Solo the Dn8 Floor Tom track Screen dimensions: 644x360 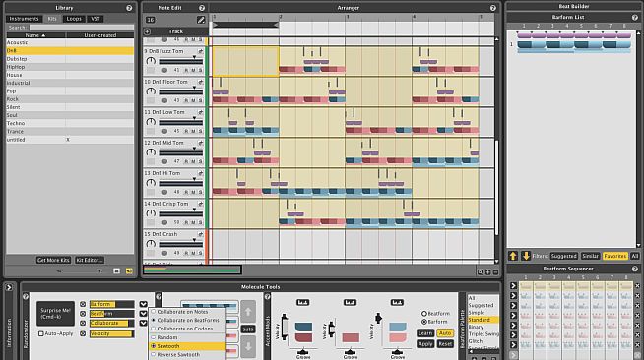(x=201, y=100)
